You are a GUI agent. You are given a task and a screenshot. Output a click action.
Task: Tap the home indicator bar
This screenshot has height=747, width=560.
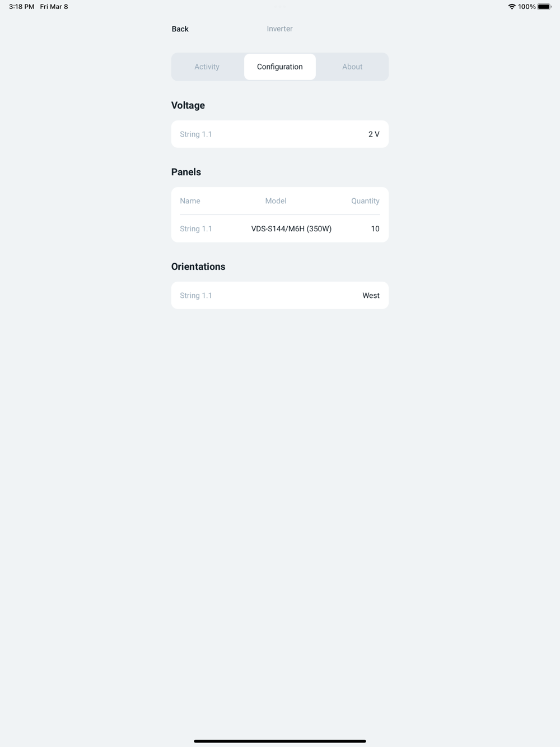point(280,741)
